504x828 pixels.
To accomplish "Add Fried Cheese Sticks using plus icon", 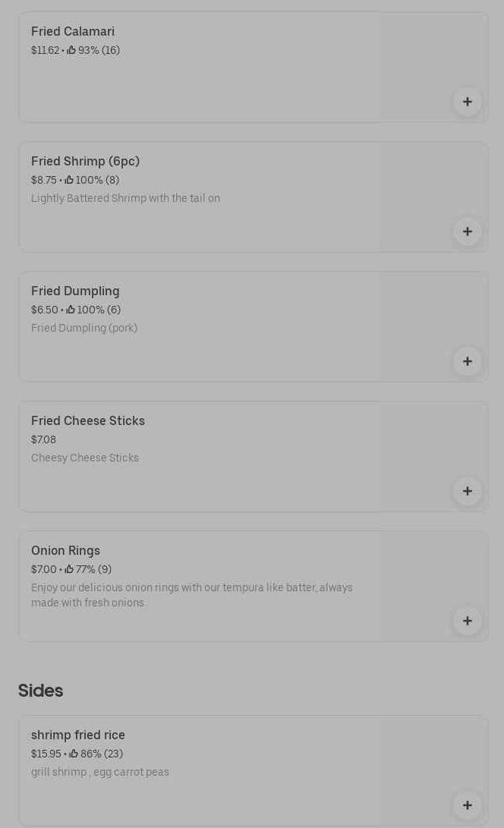I will tap(468, 491).
